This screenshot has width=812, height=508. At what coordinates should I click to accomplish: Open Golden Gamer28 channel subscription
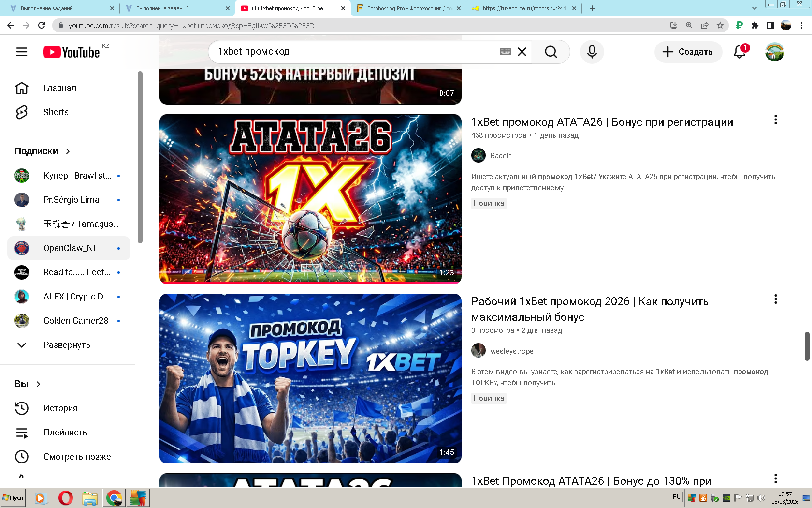click(69, 321)
